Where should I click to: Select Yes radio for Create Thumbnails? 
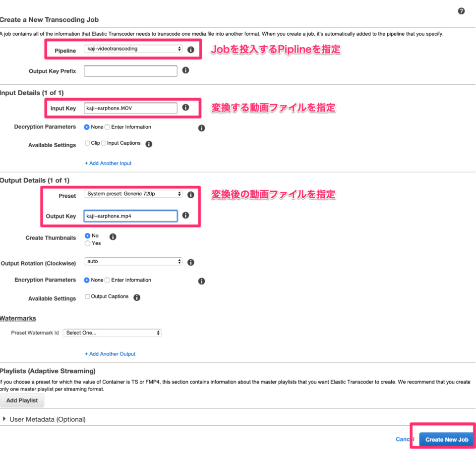pyautogui.click(x=87, y=243)
